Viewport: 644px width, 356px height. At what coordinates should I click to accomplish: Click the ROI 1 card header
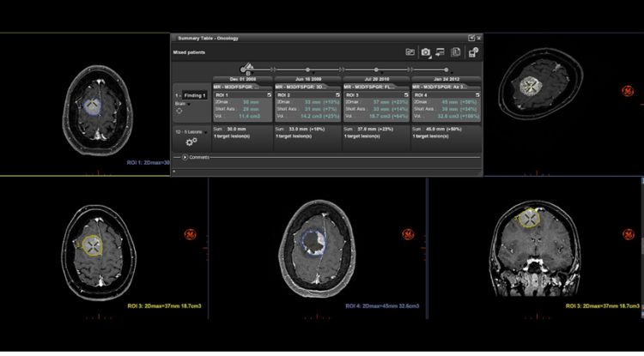click(243, 95)
